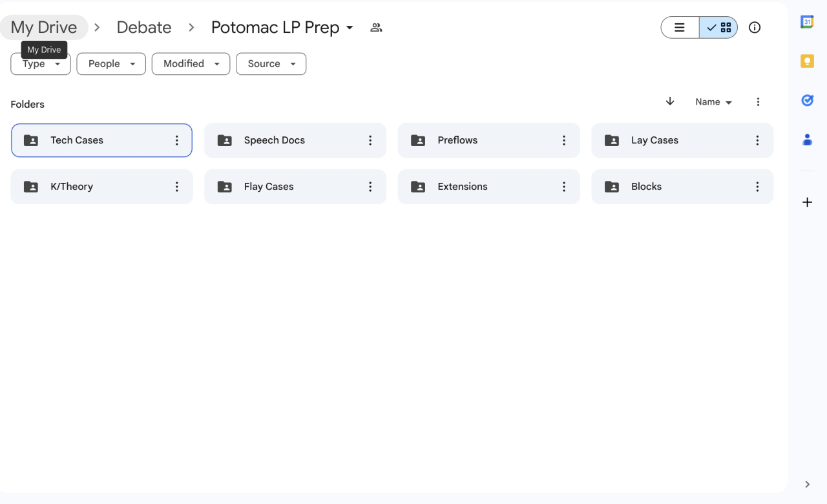Switch to list layout view
827x504 pixels.
[680, 28]
